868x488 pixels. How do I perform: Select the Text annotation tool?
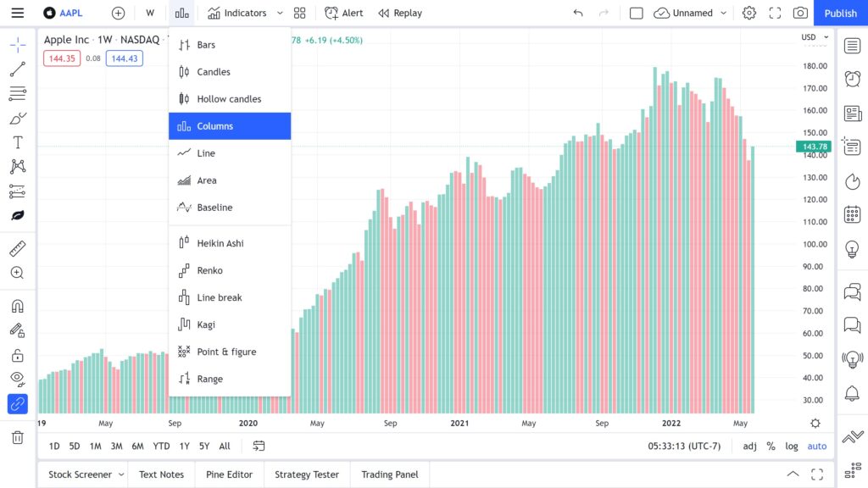pyautogui.click(x=18, y=142)
